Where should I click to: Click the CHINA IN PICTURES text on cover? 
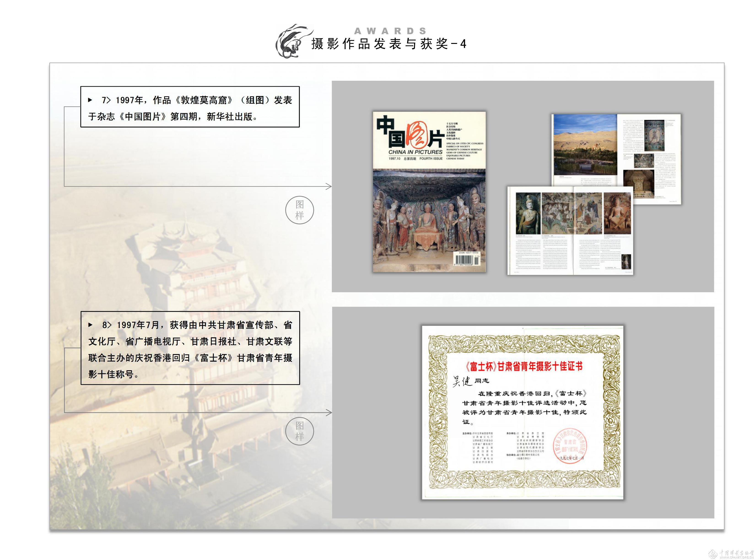pyautogui.click(x=415, y=152)
